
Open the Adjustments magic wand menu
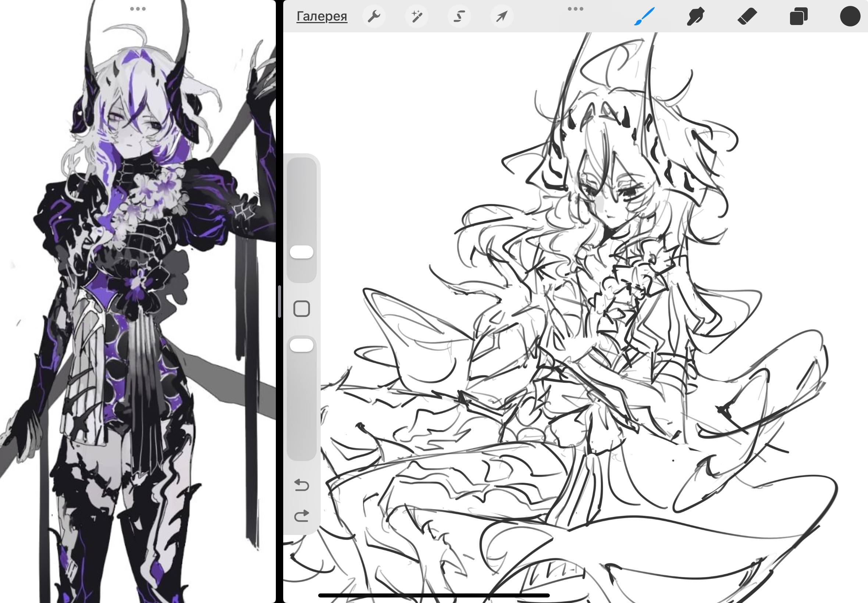coord(416,16)
